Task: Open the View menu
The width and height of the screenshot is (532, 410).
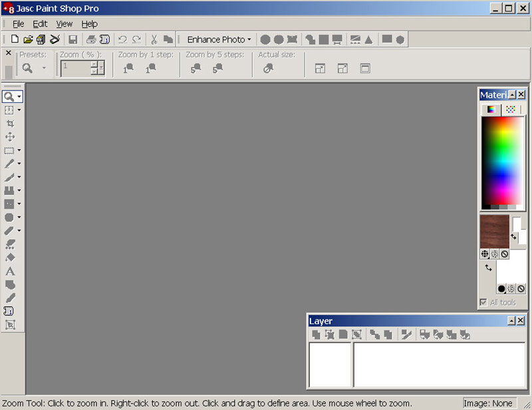Action: (64, 24)
